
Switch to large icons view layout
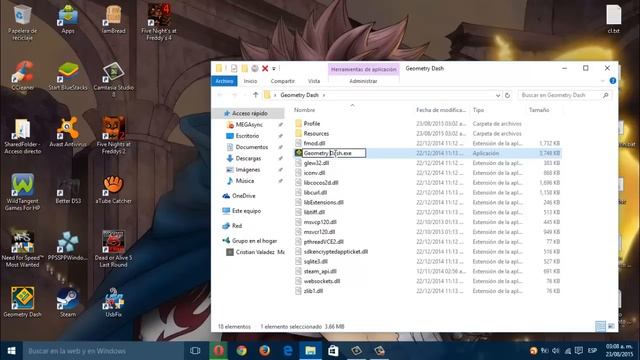point(611,326)
